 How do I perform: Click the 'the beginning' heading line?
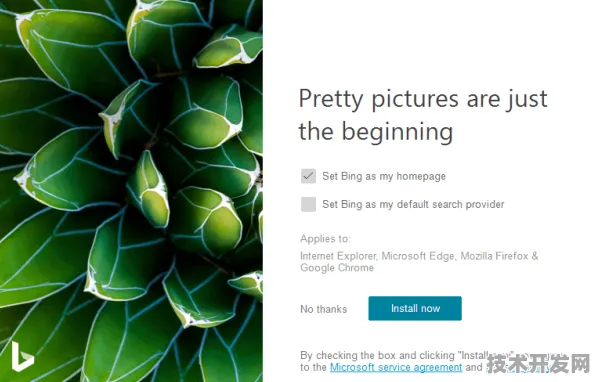tap(376, 132)
